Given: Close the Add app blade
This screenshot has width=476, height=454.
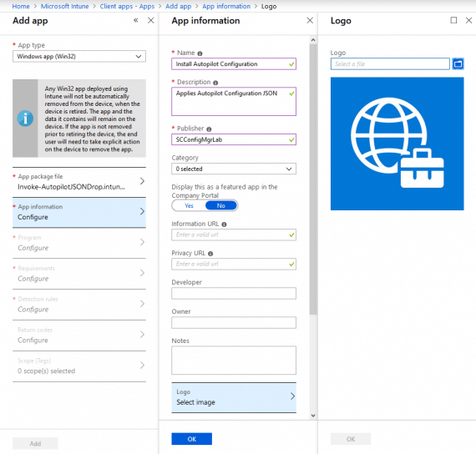Looking at the screenshot, I should pos(151,20).
